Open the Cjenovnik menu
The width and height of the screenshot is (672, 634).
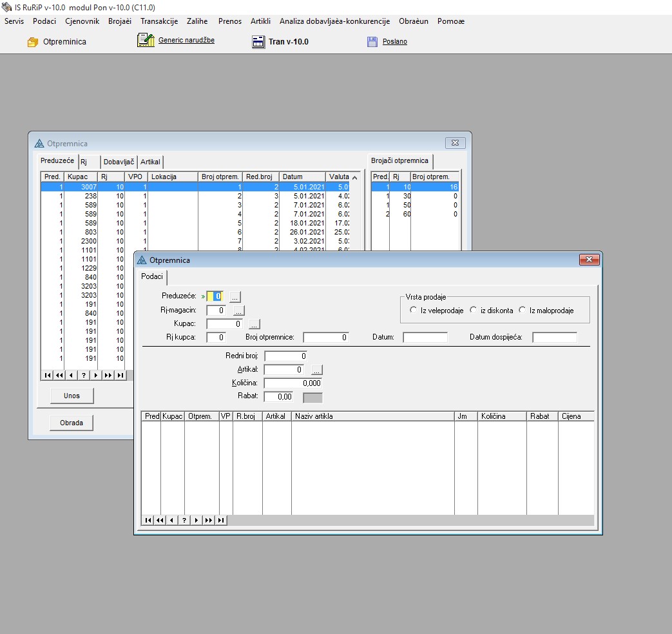(x=82, y=21)
